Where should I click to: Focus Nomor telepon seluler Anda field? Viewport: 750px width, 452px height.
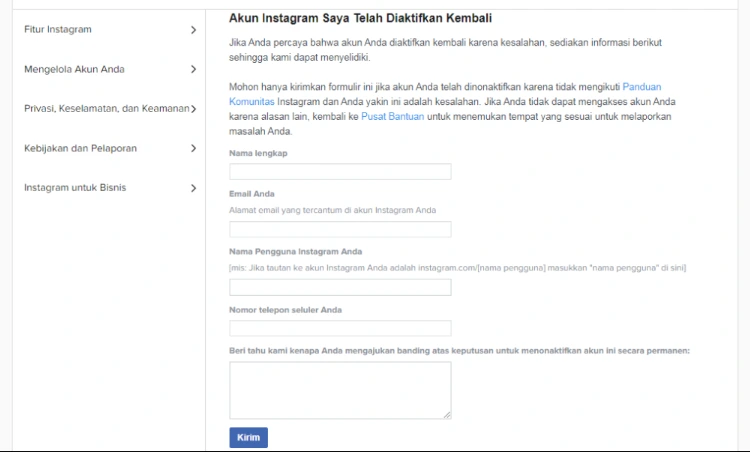[x=340, y=328]
